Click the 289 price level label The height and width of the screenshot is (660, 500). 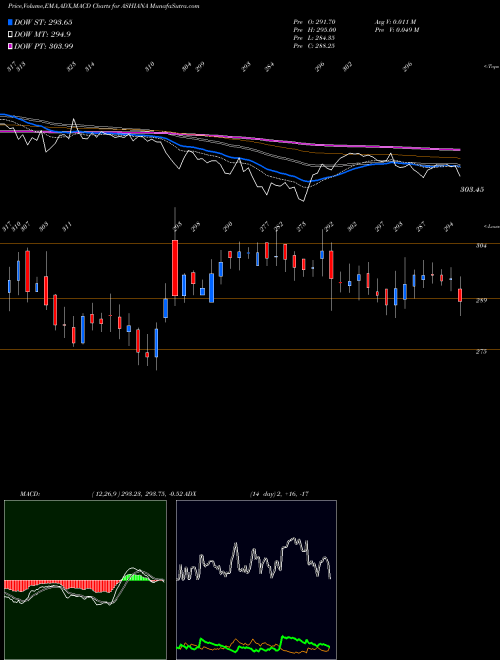tap(481, 301)
